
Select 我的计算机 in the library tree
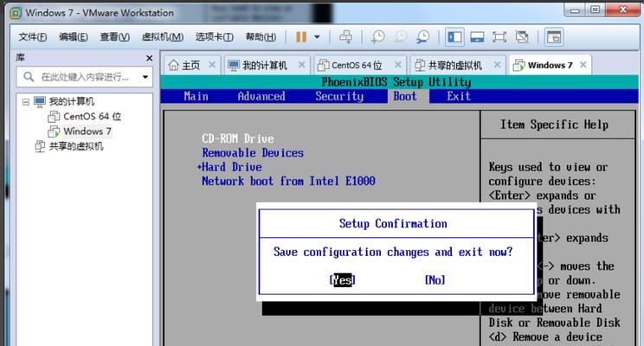72,101
